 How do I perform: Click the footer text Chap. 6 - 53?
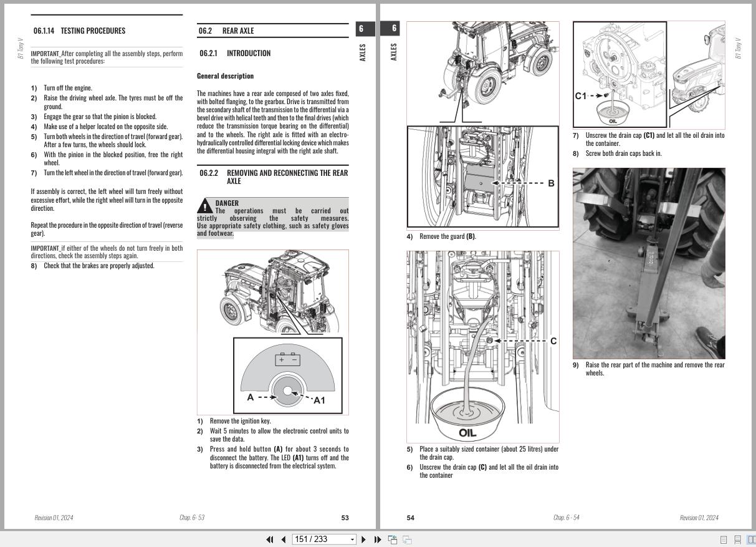[193, 517]
